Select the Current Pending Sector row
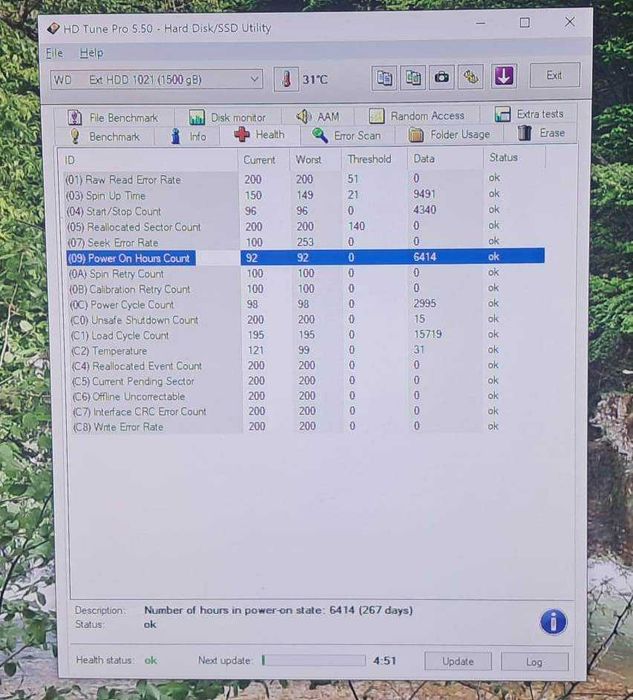The width and height of the screenshot is (633, 700). pyautogui.click(x=307, y=381)
